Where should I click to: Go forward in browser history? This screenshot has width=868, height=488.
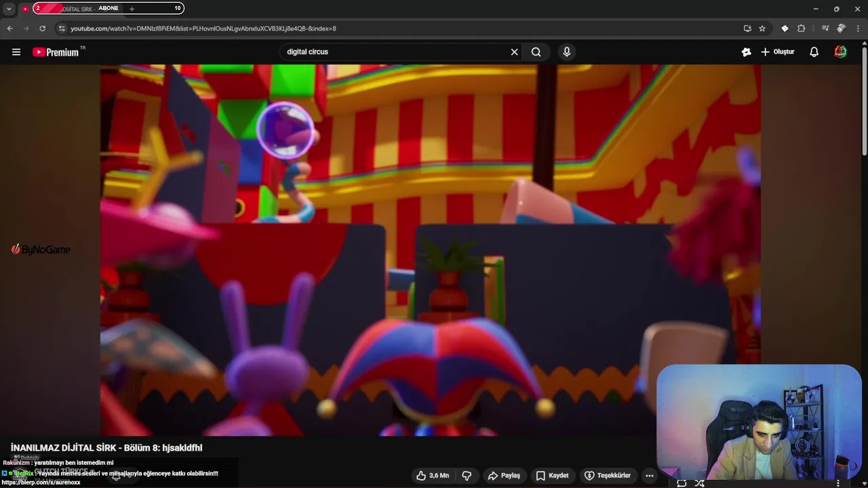tap(26, 28)
